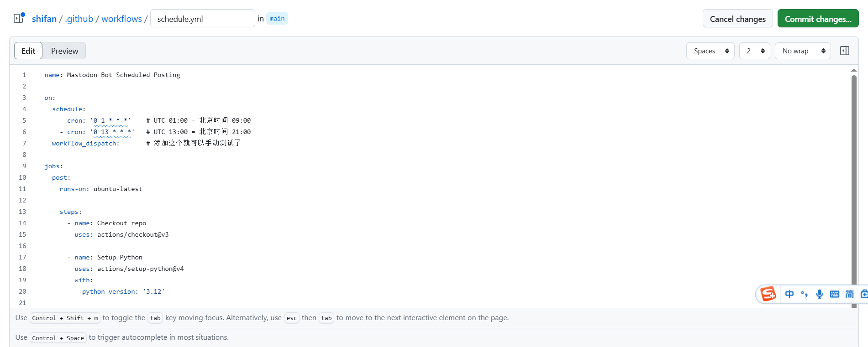The image size is (868, 347).
Task: Open the shifan repository breadcrumb link
Action: point(44,19)
